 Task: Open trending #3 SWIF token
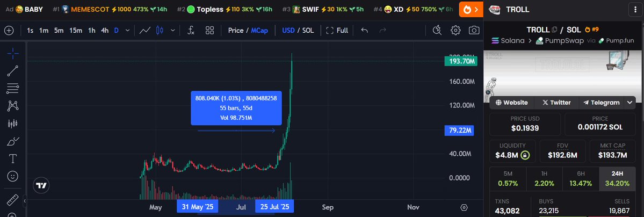(323, 10)
